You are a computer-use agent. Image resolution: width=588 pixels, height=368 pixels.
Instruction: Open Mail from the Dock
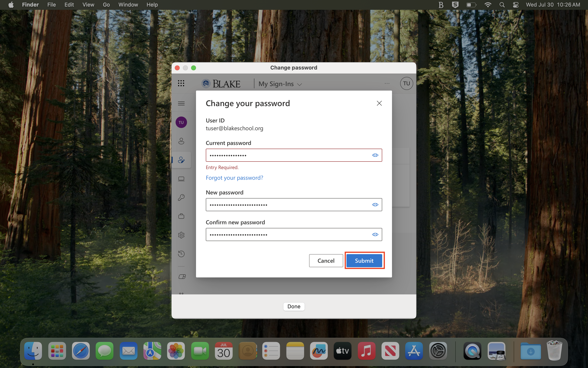[x=128, y=351]
